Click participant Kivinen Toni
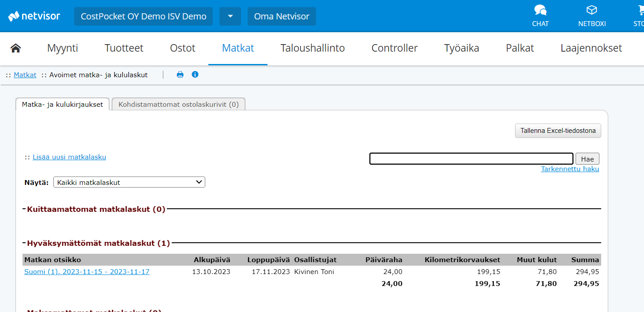This screenshot has height=312, width=644. click(314, 272)
